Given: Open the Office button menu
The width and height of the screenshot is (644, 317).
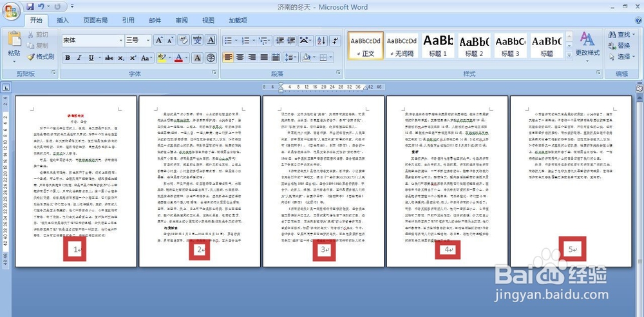Looking at the screenshot, I should pos(11,11).
